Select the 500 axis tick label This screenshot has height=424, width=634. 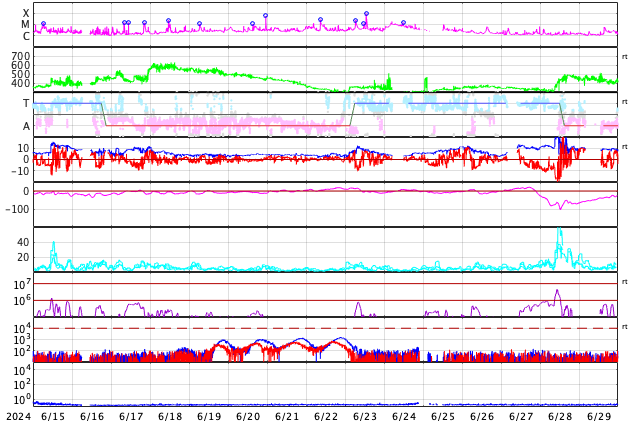click(21, 74)
